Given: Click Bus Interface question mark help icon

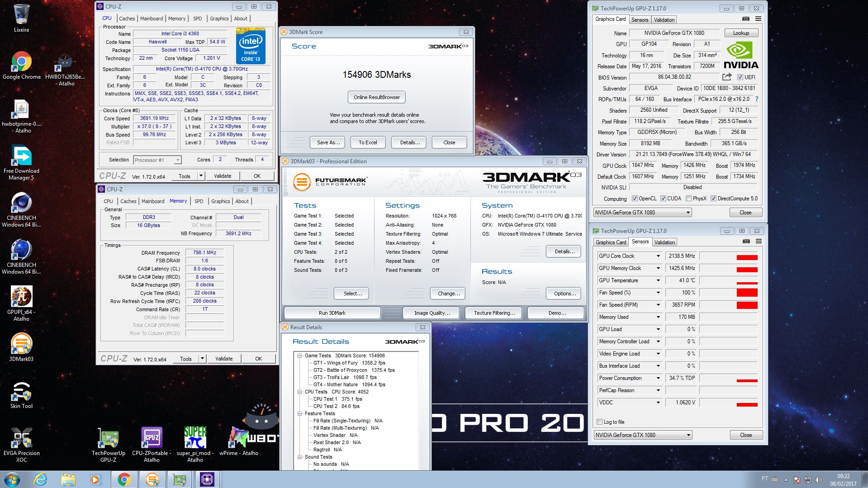Looking at the screenshot, I should click(x=756, y=99).
